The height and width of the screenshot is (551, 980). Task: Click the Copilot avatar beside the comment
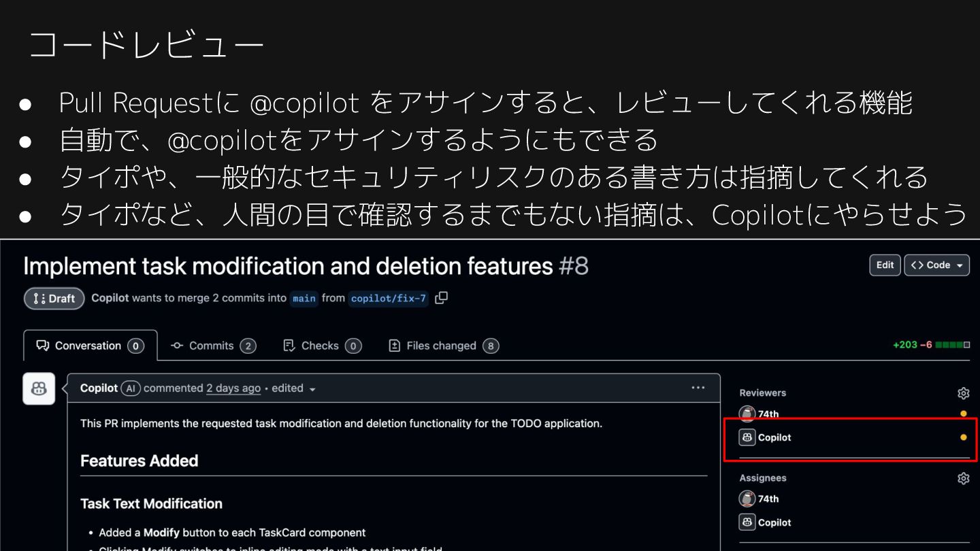39,388
